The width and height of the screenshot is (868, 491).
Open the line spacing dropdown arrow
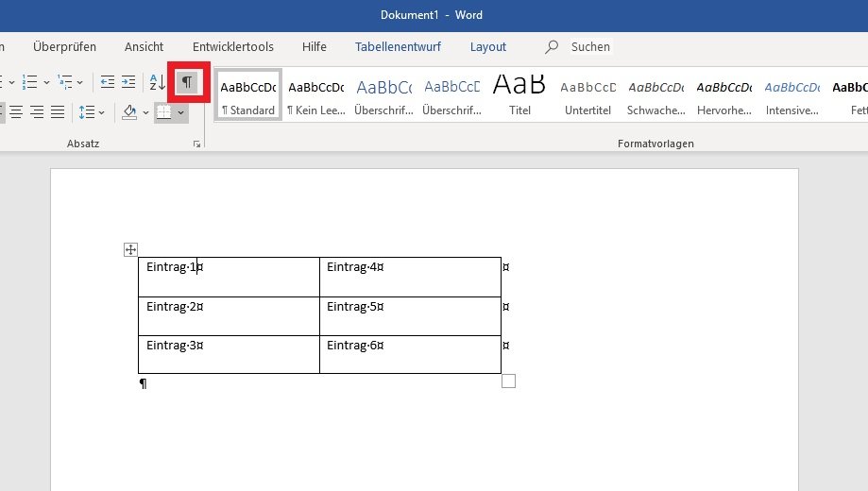pos(101,112)
